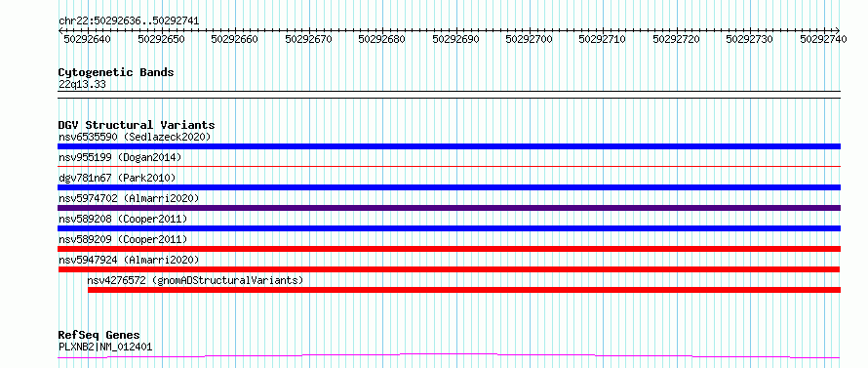Click ruler position 50292660
The height and width of the screenshot is (368, 868).
[x=235, y=39]
